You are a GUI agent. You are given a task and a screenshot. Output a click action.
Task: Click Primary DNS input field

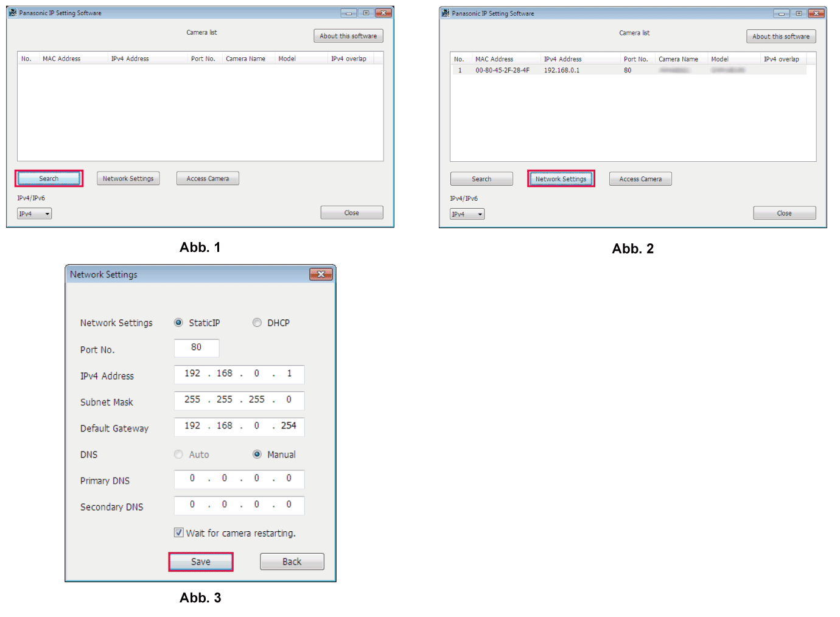pos(239,479)
